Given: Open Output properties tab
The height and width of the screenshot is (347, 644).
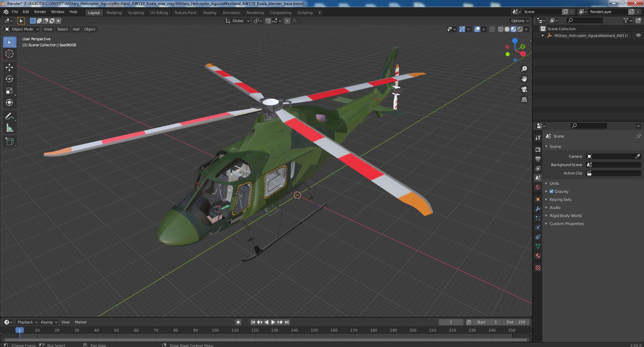Looking at the screenshot, I should (538, 159).
